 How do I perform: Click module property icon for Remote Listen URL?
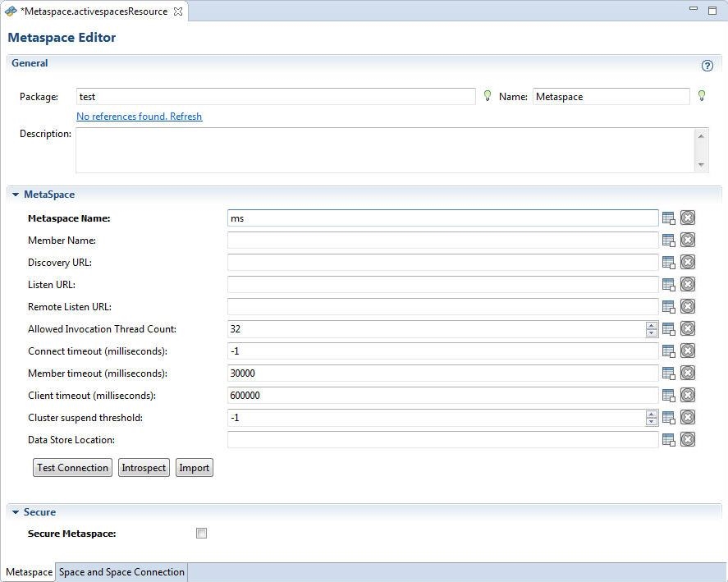[669, 307]
